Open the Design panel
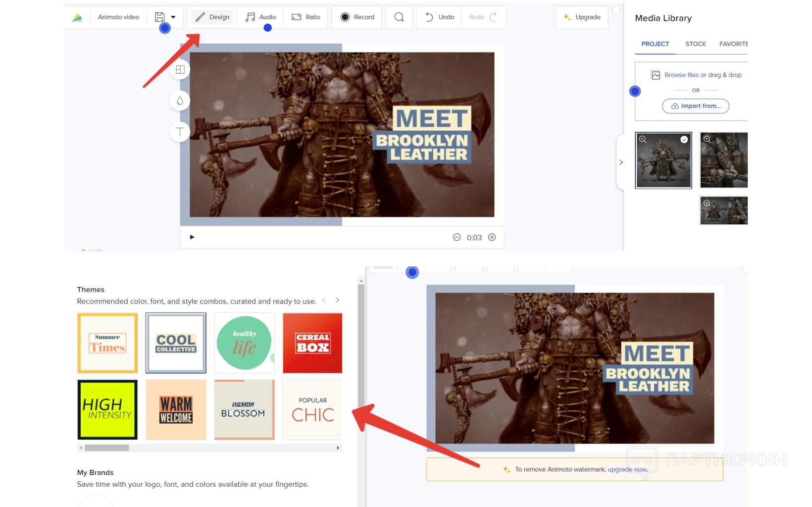 pyautogui.click(x=212, y=17)
